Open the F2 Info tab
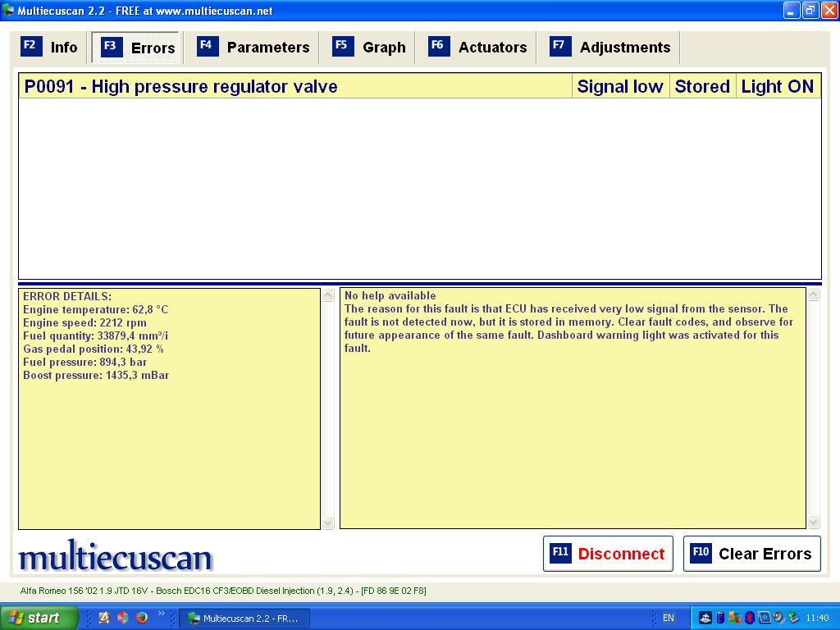The width and height of the screenshot is (840, 630). click(49, 47)
